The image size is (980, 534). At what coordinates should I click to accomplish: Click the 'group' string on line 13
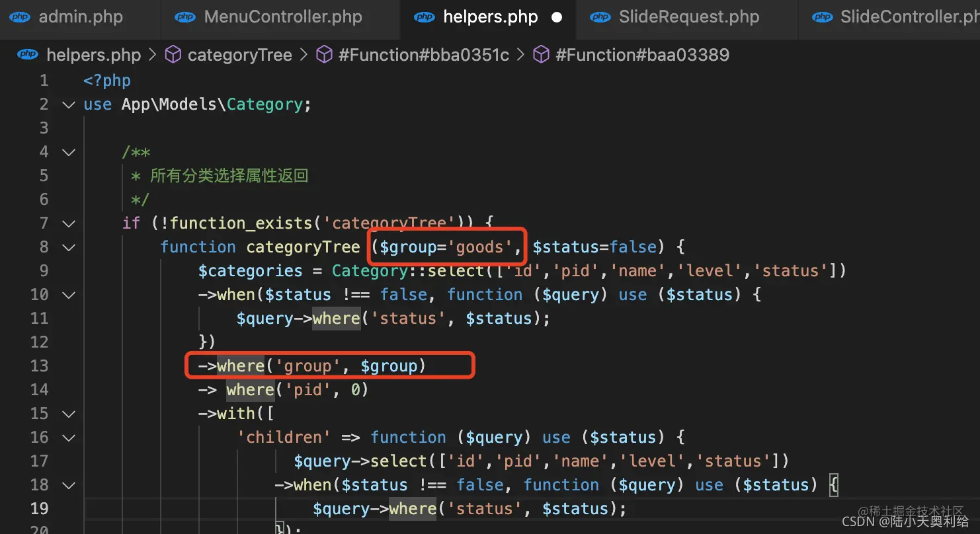307,366
